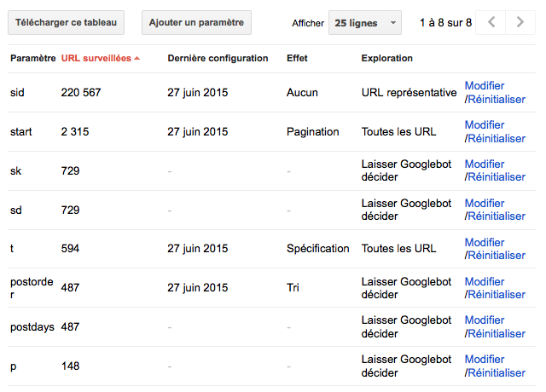The height and width of the screenshot is (392, 546).
Task: Click the 'Paramètre' column header
Action: (32, 59)
